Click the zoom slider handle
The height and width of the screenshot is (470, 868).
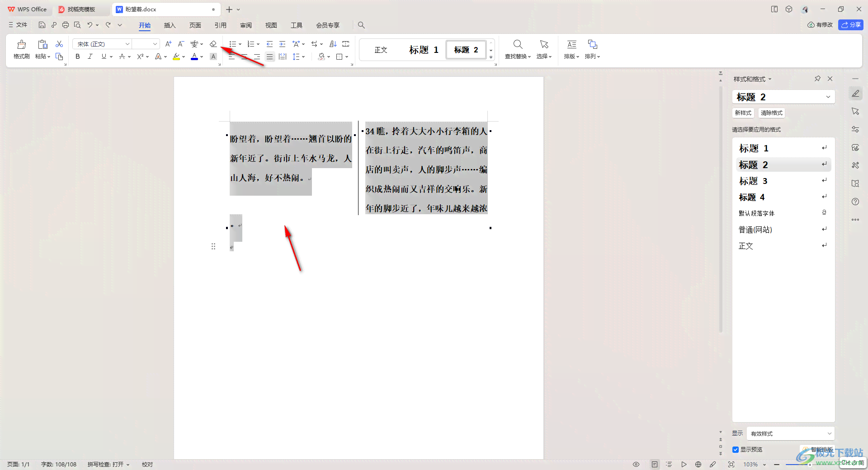click(810, 465)
